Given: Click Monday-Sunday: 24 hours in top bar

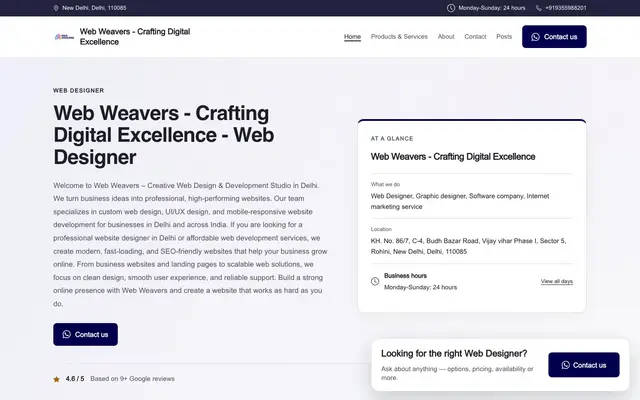Looking at the screenshot, I should (492, 8).
